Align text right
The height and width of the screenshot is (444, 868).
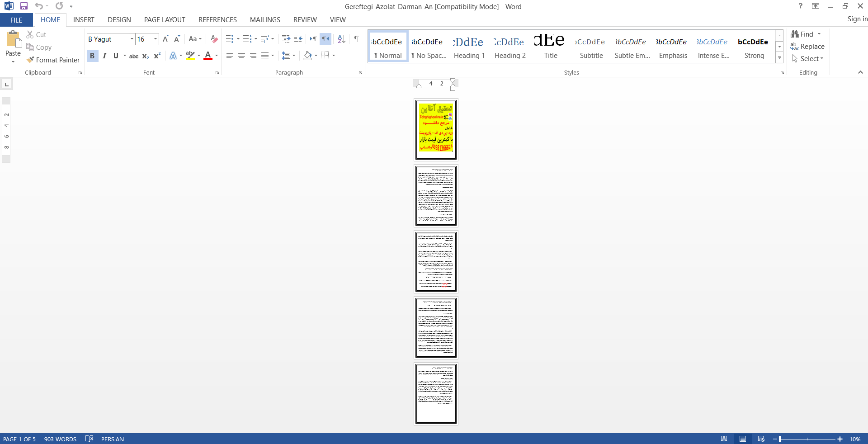click(x=253, y=56)
